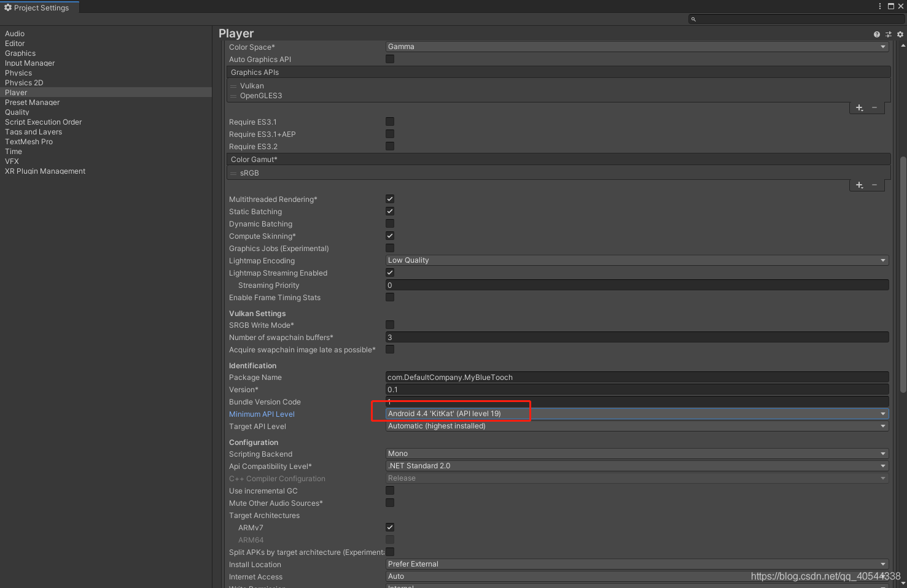
Task: Click the preset selector icon
Action: [x=889, y=34]
